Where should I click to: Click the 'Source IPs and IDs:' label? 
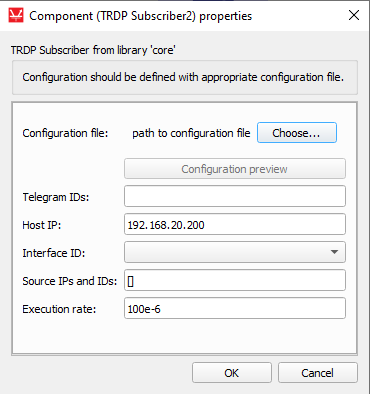[70, 281]
